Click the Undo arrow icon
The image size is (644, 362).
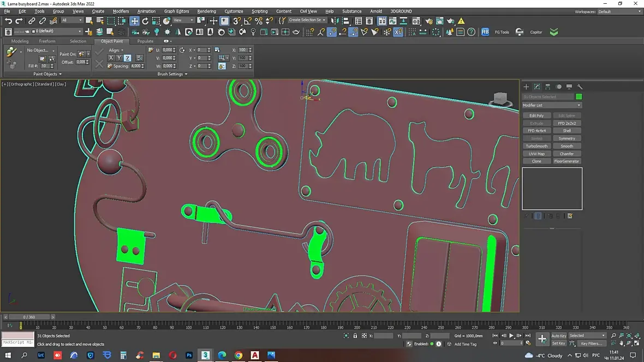[8, 21]
